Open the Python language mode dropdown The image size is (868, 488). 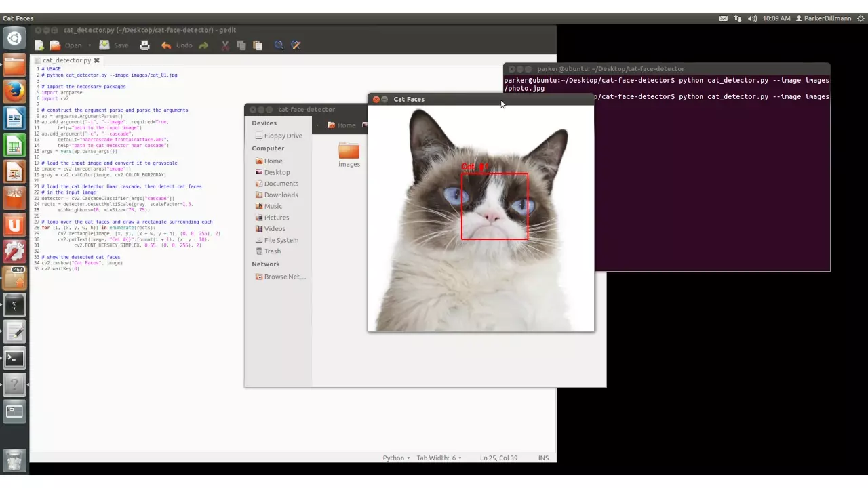(395, 457)
